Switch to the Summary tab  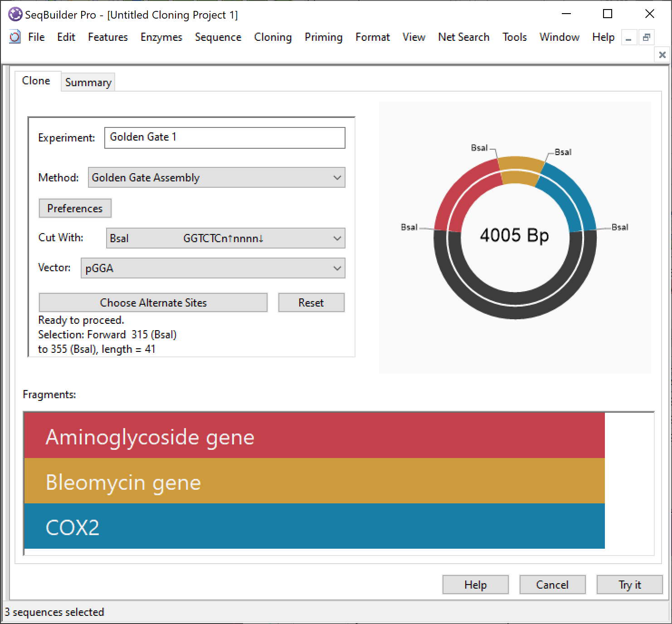click(x=88, y=83)
